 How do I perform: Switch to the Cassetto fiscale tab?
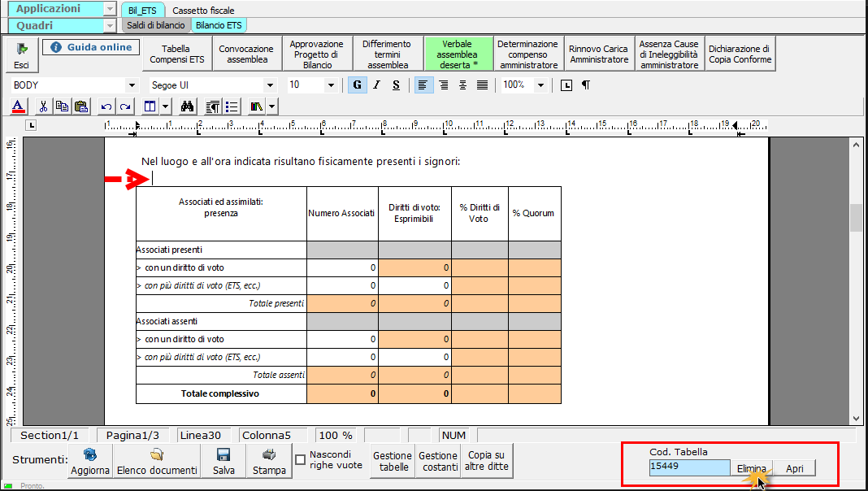click(x=203, y=11)
